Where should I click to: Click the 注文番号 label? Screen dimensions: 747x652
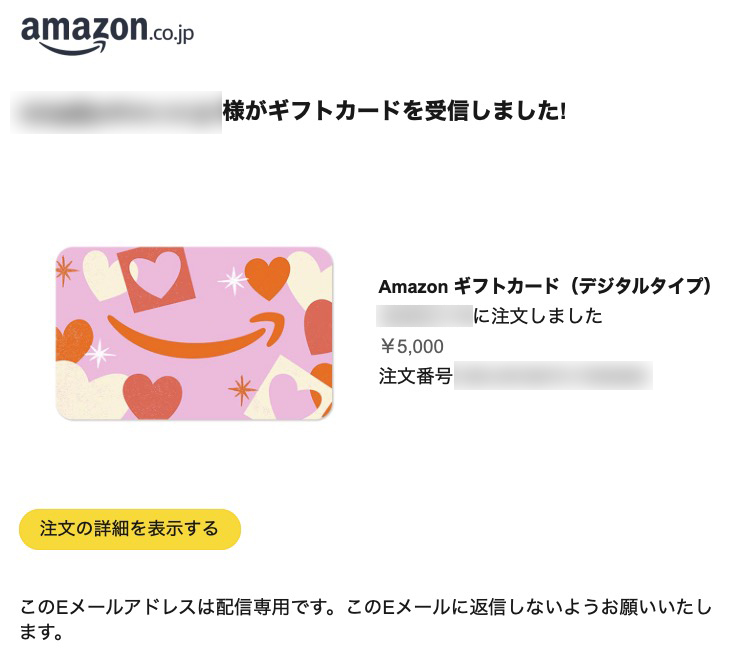tap(415, 377)
